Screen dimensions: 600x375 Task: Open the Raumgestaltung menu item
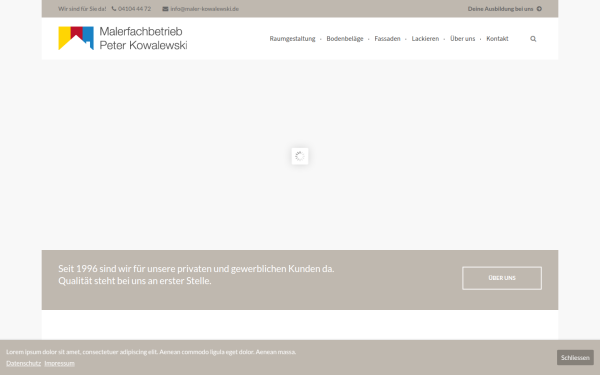pos(292,39)
